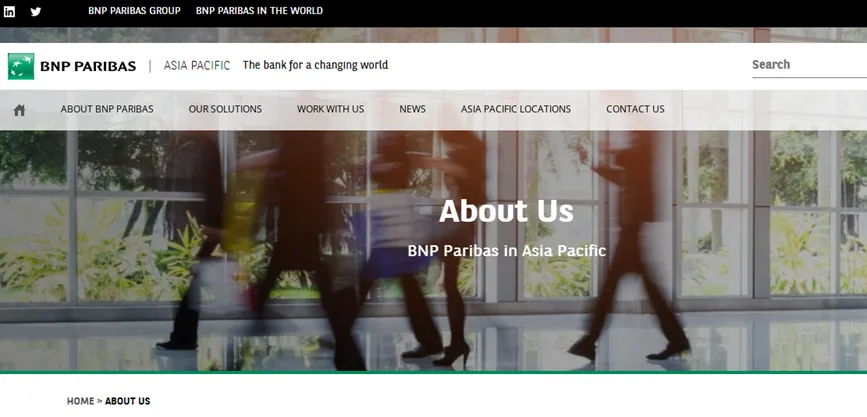Go to the home icon in navigation

click(19, 110)
